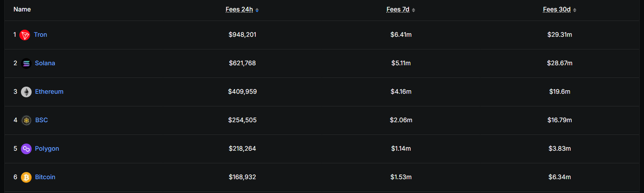
Task: Open the BSC chain link
Action: pos(41,120)
